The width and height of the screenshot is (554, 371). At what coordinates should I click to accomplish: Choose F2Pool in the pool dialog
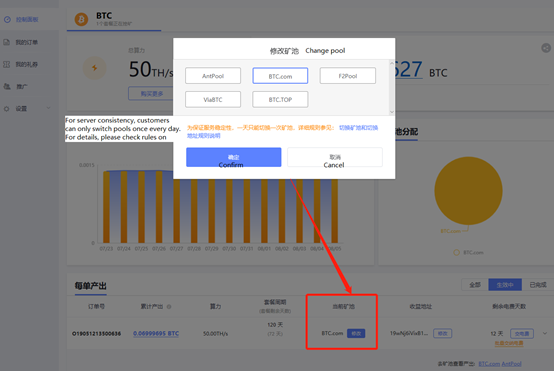click(348, 76)
